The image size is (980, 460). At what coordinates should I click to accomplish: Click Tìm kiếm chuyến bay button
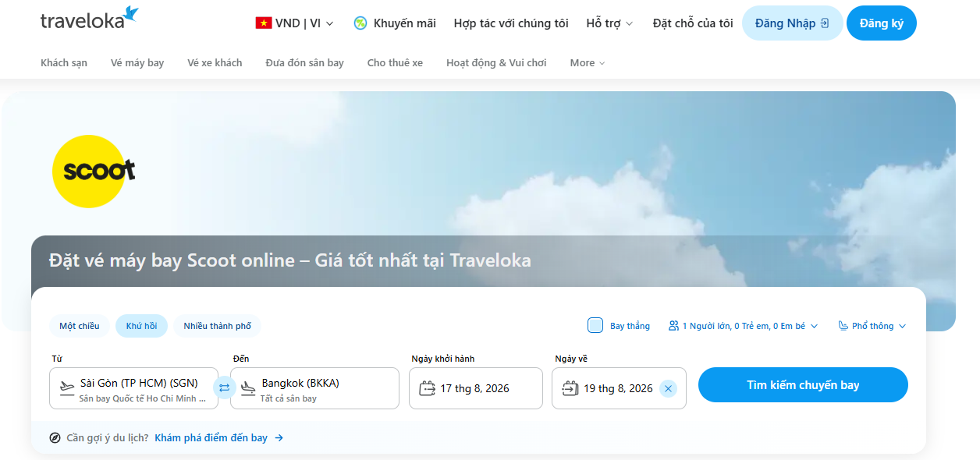click(803, 385)
